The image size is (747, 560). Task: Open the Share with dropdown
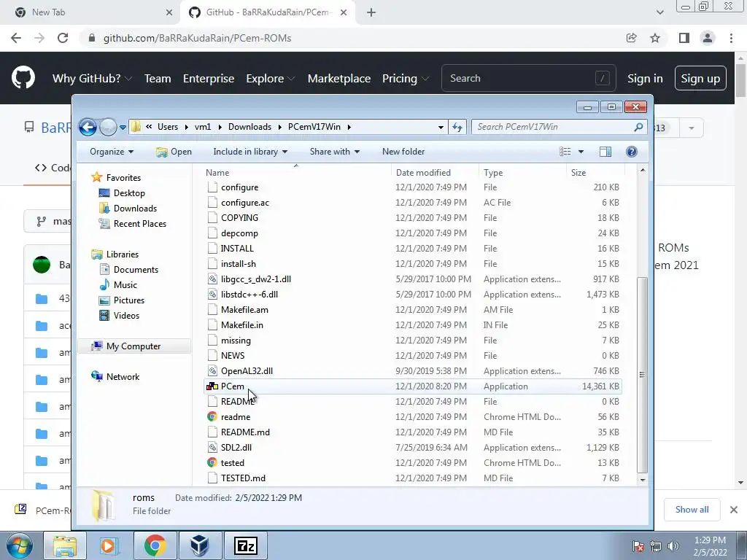click(x=334, y=152)
